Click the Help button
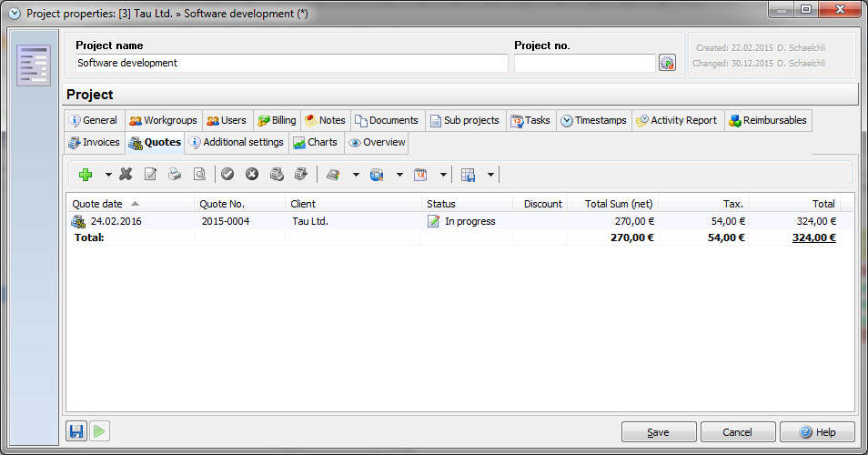Screen dimensions: 868x455 816,432
